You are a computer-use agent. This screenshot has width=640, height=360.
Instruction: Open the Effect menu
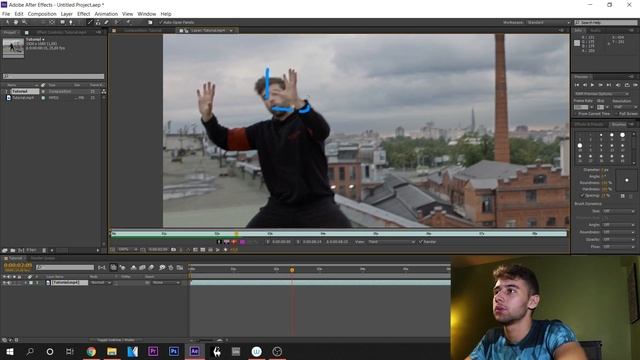(83, 14)
